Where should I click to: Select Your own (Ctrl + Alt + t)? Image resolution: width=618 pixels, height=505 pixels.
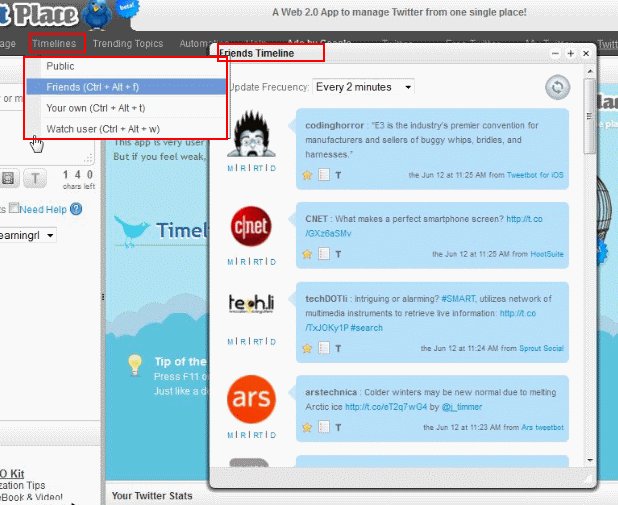(x=126, y=108)
